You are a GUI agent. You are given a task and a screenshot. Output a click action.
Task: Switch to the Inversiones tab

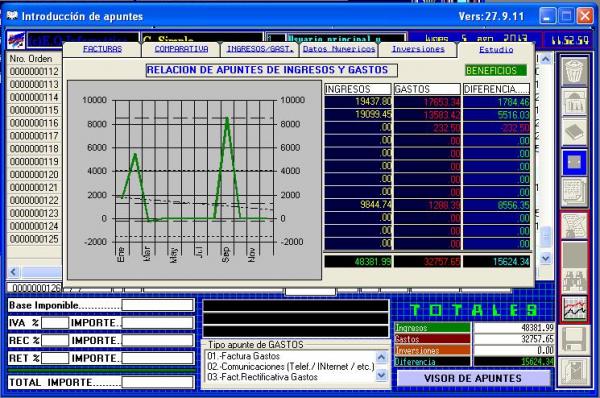click(x=418, y=49)
